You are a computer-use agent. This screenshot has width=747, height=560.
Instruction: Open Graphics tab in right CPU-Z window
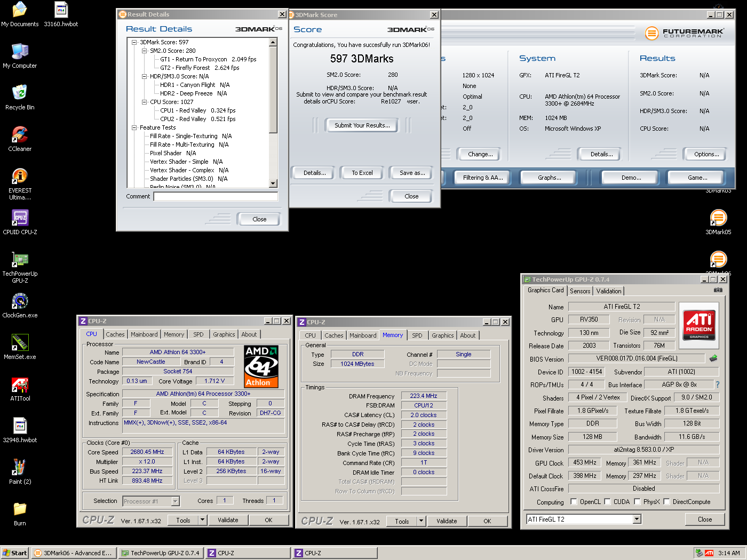[443, 335]
